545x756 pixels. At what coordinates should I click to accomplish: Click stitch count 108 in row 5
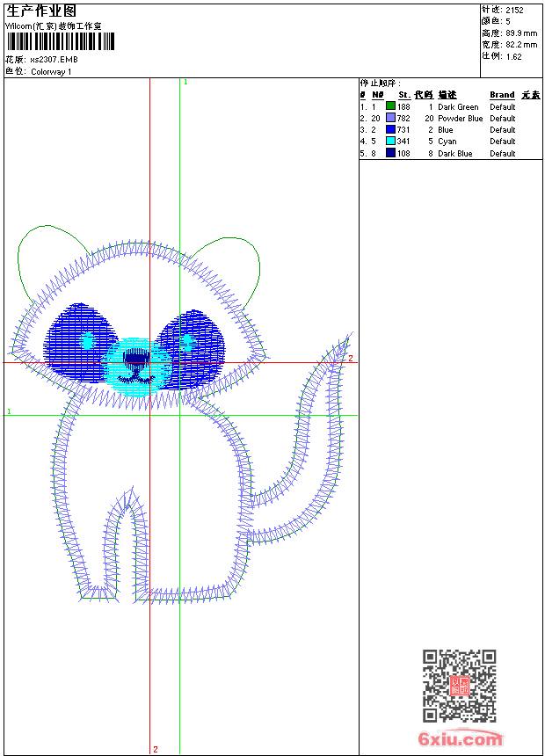click(403, 154)
